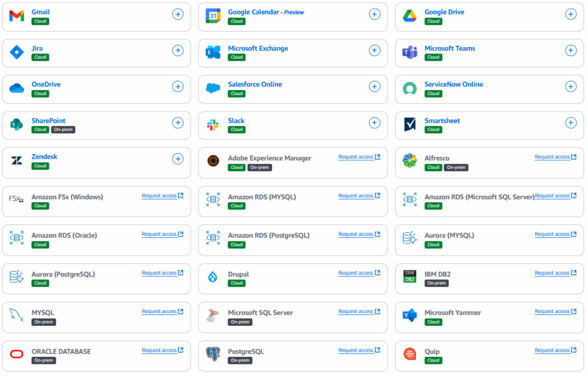
Task: Add OneDrive using its plus button
Action: pyautogui.click(x=178, y=86)
